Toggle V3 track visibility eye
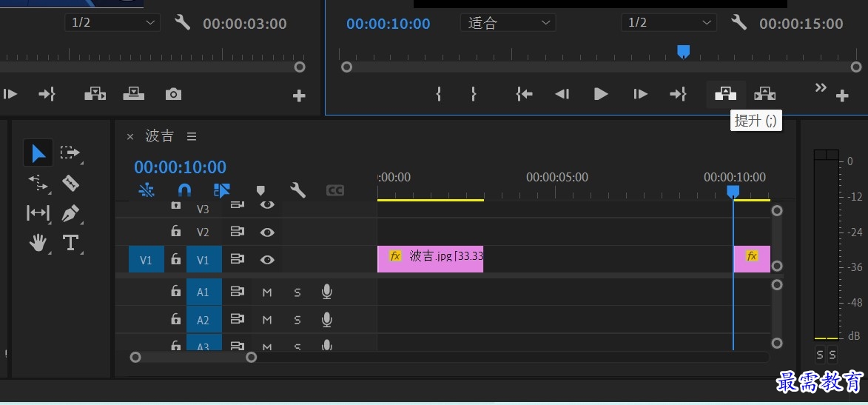The image size is (868, 405). (267, 205)
